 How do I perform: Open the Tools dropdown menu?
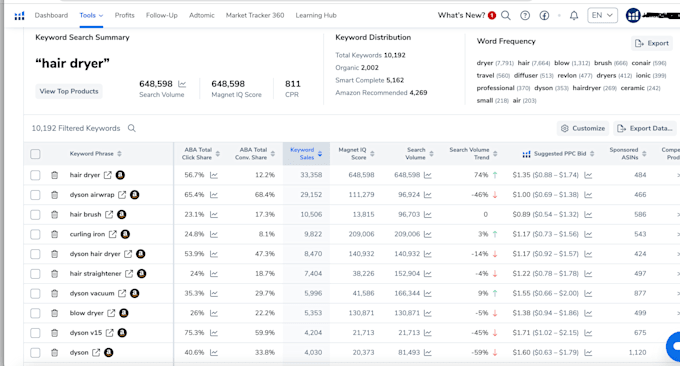point(91,15)
